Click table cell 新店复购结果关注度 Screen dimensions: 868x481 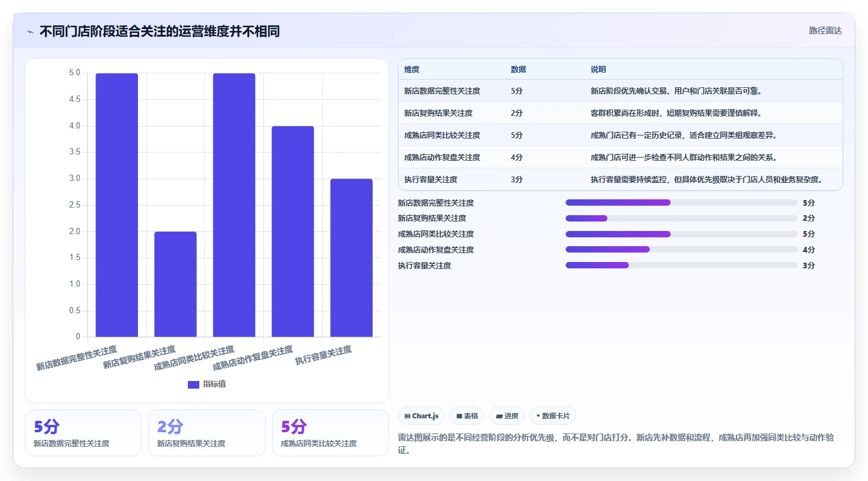(x=438, y=113)
